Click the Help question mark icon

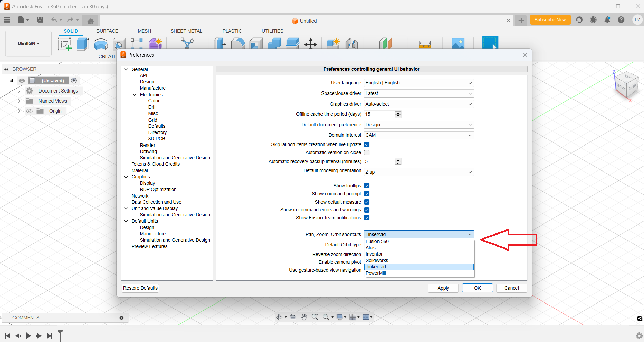pyautogui.click(x=621, y=20)
